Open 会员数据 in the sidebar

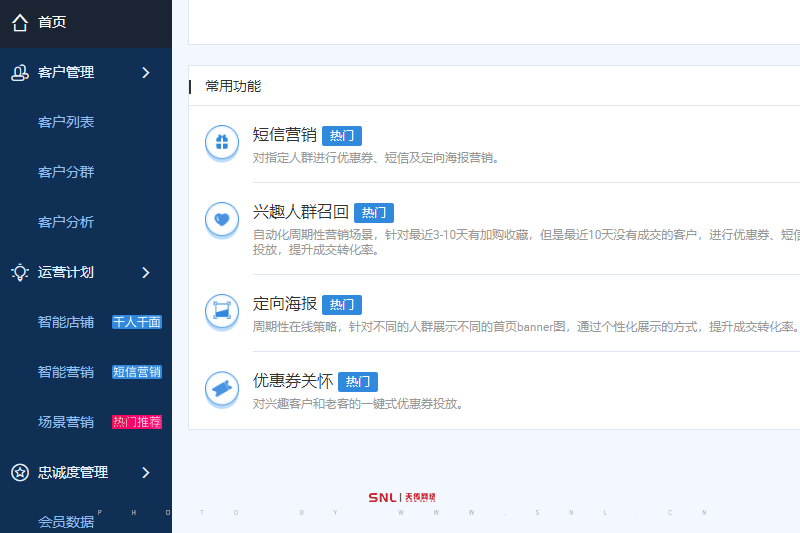tap(66, 521)
